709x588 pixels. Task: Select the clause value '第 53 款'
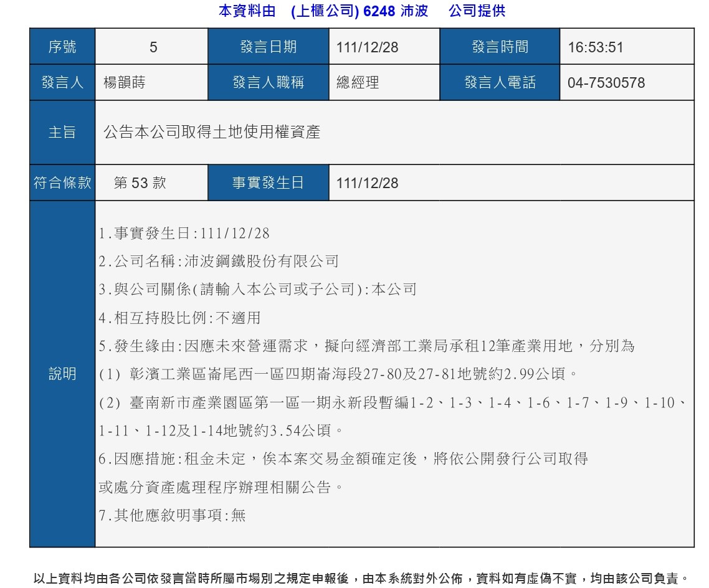[x=140, y=183]
